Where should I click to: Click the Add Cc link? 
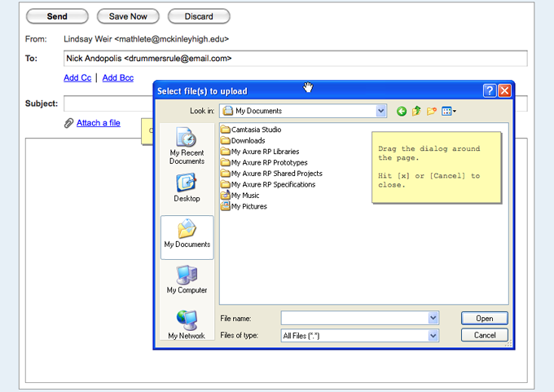point(77,77)
